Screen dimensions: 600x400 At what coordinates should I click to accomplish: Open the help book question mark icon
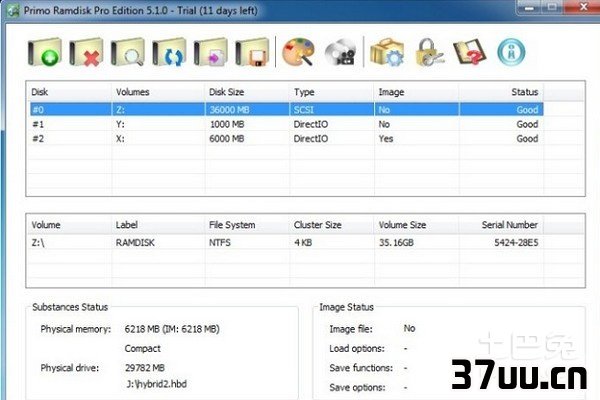470,52
